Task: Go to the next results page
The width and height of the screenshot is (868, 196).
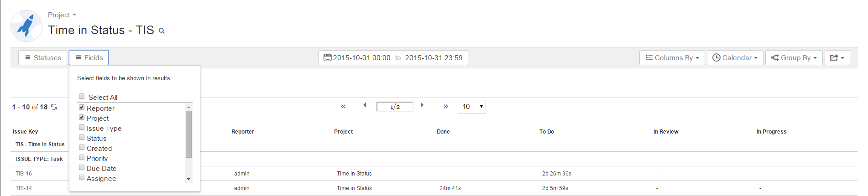Action: (422, 105)
